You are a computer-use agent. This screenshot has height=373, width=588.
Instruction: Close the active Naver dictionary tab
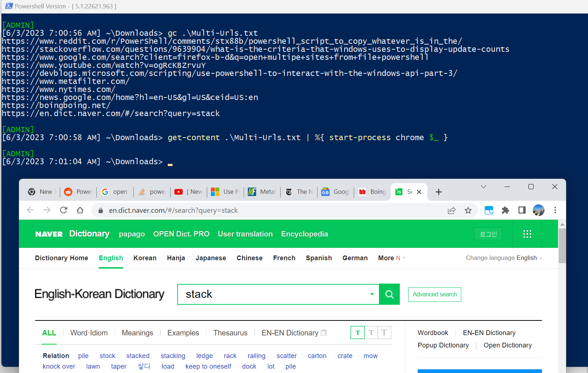click(x=419, y=192)
